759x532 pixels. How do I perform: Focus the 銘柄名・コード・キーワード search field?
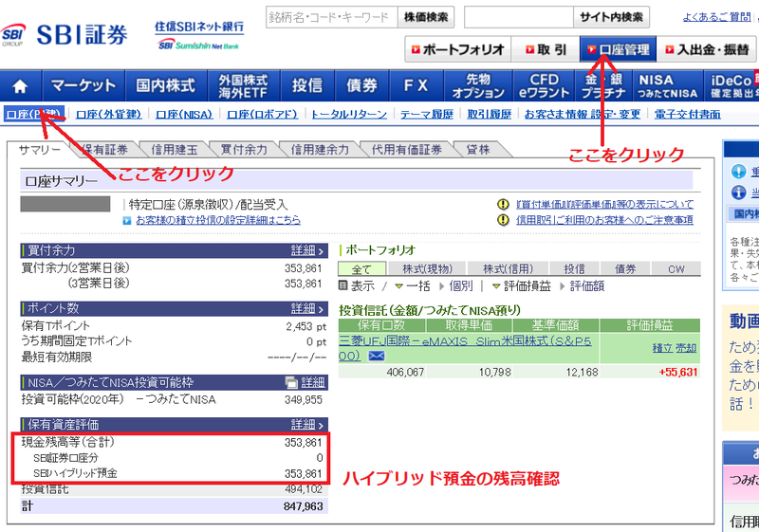pyautogui.click(x=331, y=17)
